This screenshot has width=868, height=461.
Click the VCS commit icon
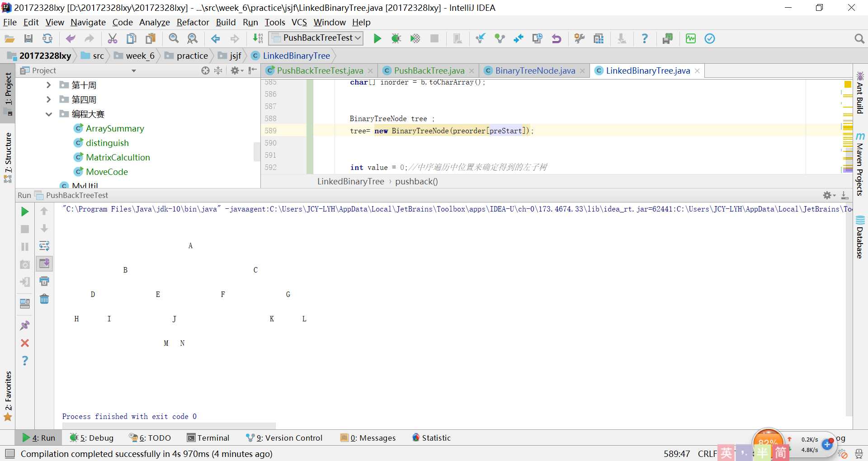coord(500,39)
